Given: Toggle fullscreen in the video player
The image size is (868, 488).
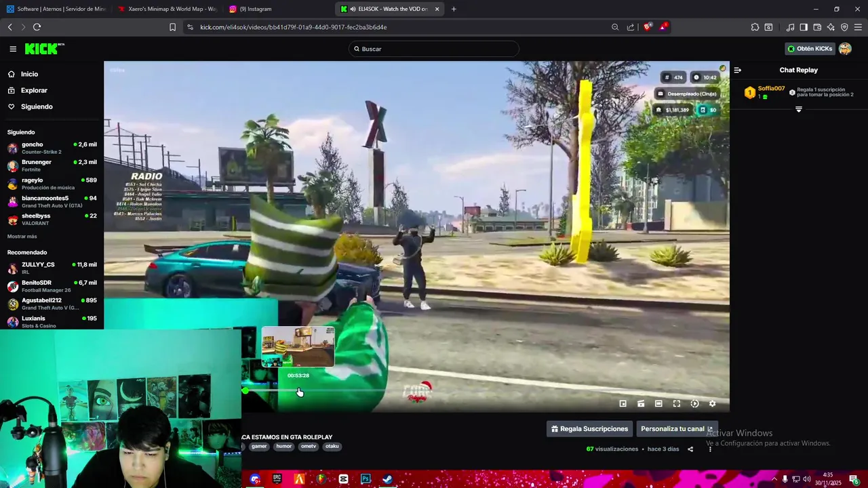Looking at the screenshot, I should [x=677, y=404].
